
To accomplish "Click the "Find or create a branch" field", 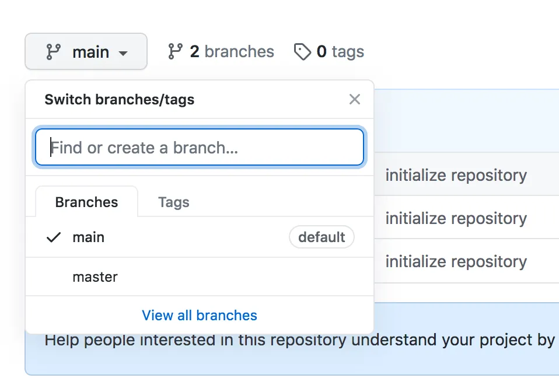I will point(200,148).
